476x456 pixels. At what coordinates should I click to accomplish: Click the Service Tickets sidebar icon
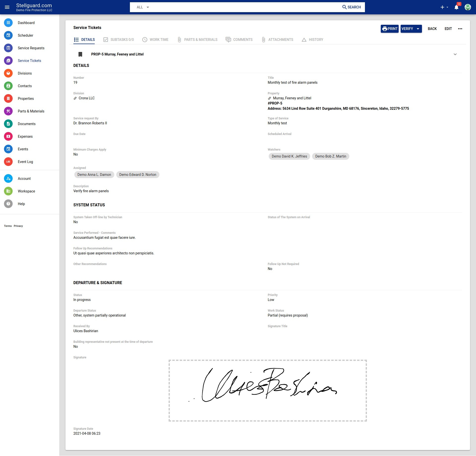[x=8, y=61]
